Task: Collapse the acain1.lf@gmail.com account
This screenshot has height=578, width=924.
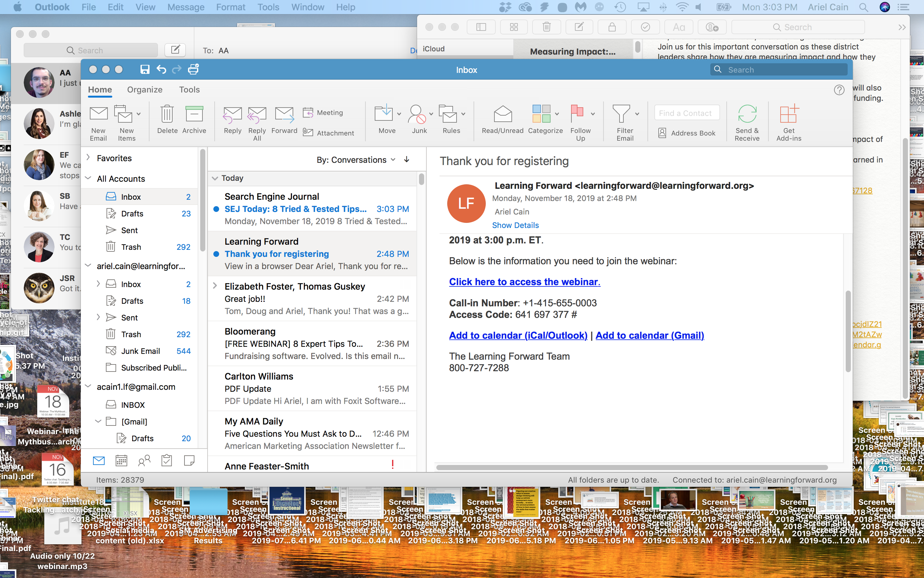Action: tap(88, 386)
